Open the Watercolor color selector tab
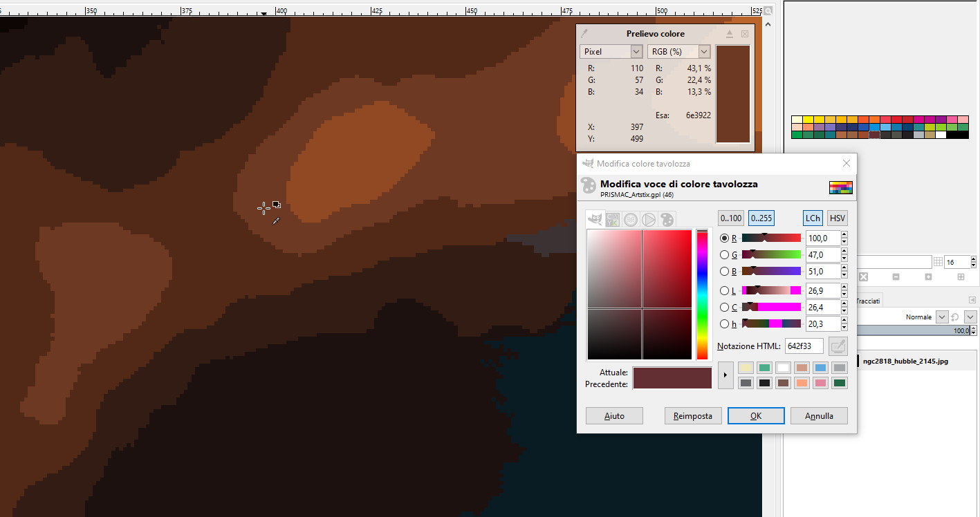This screenshot has width=980, height=517. 631,219
